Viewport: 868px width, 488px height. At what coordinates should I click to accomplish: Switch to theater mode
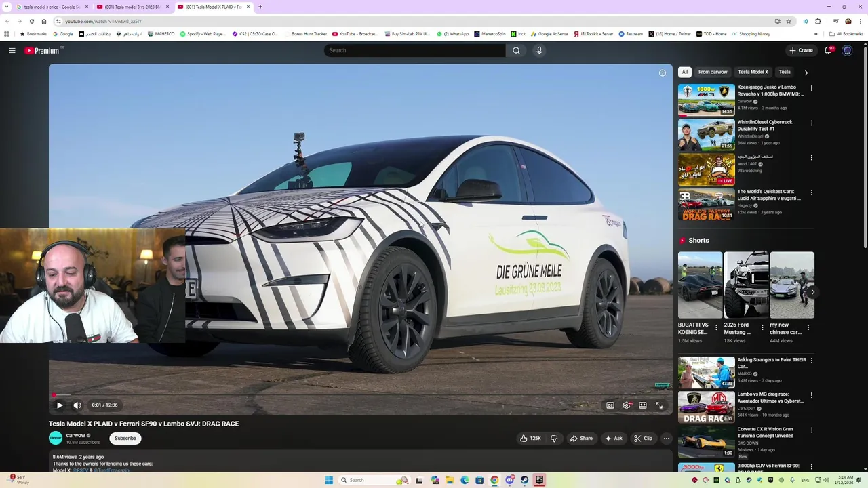[643, 405]
